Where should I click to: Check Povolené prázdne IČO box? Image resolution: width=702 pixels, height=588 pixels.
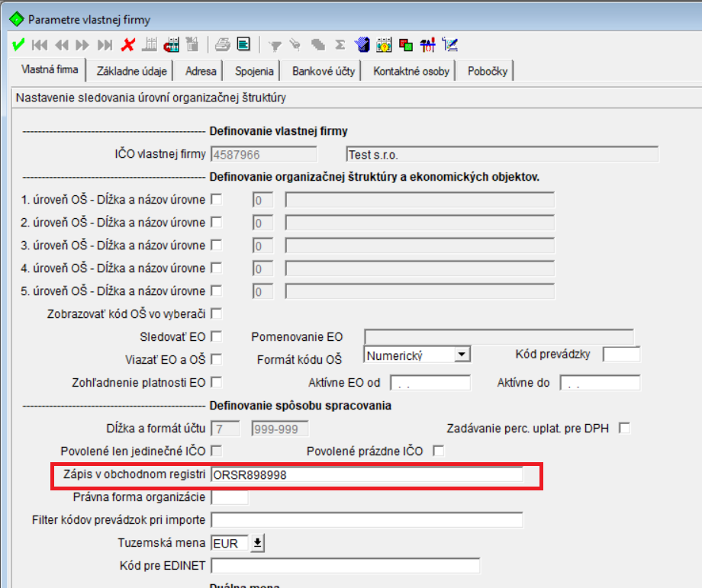coord(439,451)
